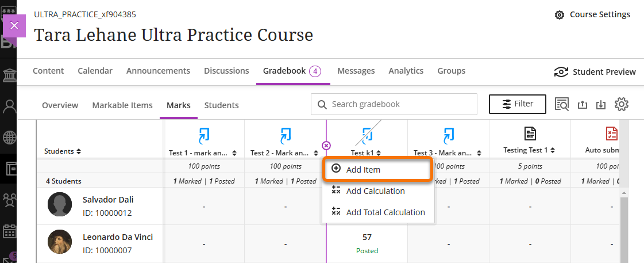Click the Search gradebook field
The image size is (644, 263).
(x=401, y=104)
